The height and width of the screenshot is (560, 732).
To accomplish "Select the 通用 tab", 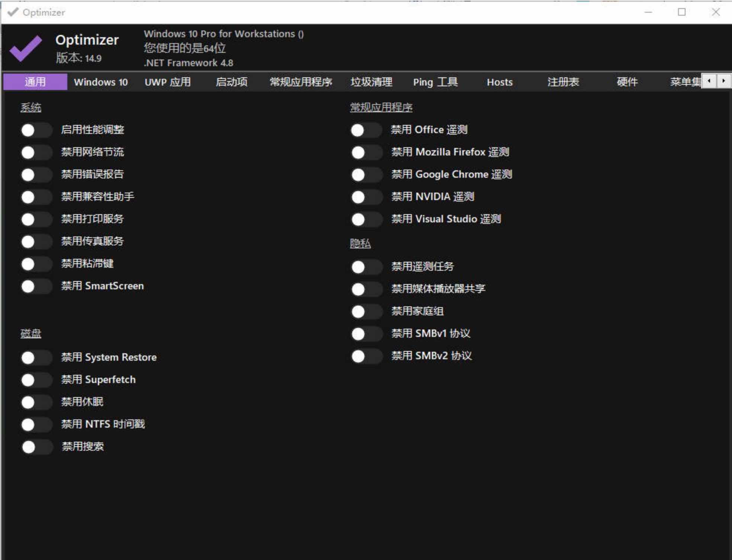I will tap(35, 82).
